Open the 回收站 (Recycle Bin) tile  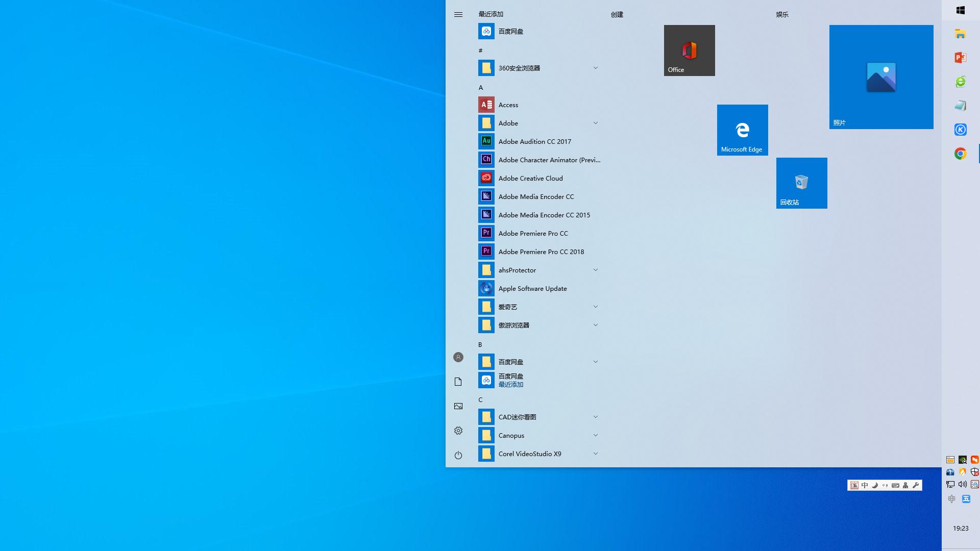click(801, 183)
